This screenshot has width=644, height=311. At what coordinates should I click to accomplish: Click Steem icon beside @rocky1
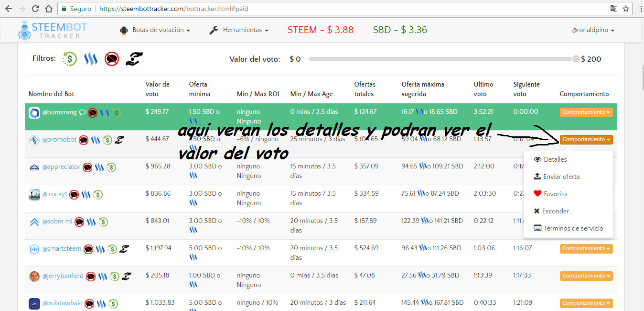pyautogui.click(x=86, y=195)
